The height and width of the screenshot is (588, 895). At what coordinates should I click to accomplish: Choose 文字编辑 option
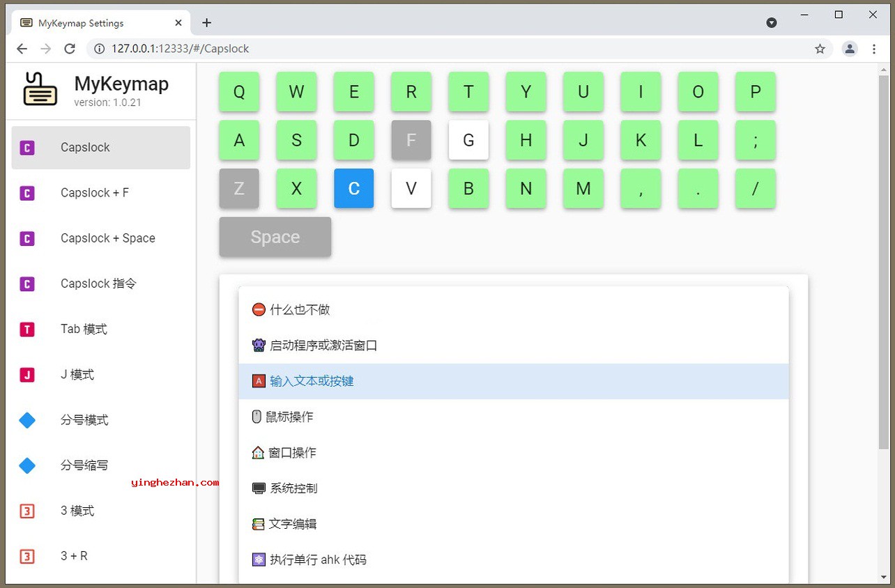514,524
